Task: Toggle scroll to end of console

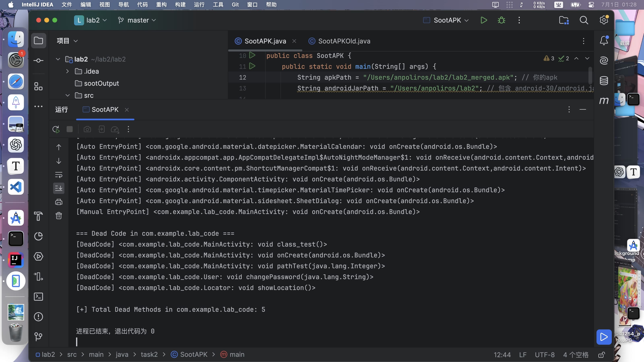Action: (x=59, y=188)
